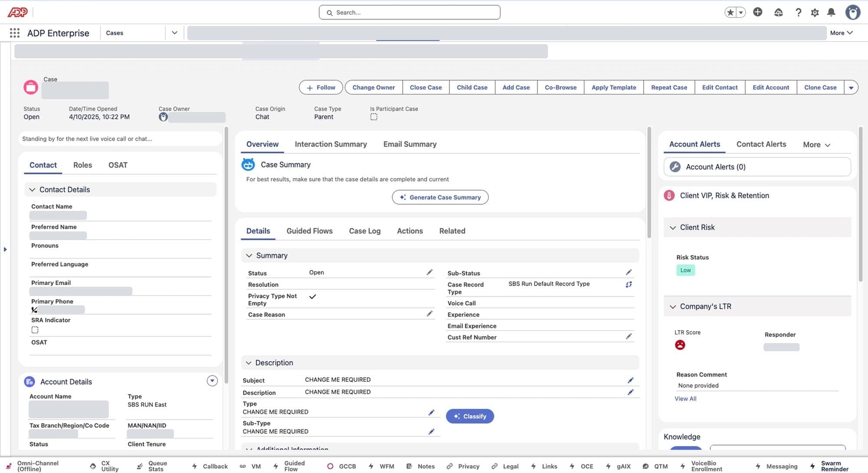Open the App Launcher grid icon
Image resolution: width=868 pixels, height=473 pixels.
coord(15,33)
